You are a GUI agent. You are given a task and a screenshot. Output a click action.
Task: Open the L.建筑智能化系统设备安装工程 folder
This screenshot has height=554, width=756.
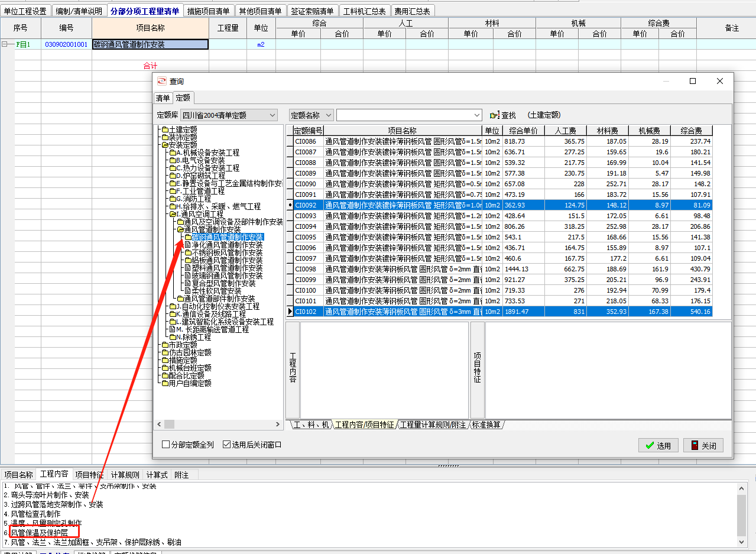[225, 322]
